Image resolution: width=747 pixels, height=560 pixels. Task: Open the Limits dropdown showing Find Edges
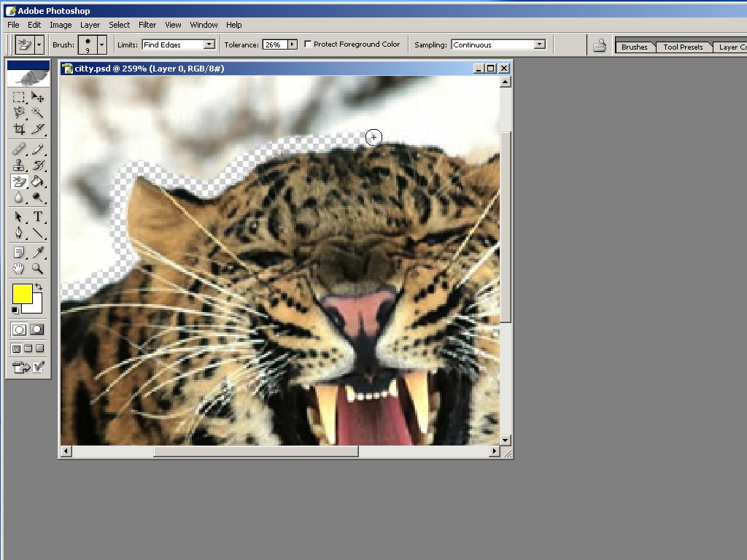click(x=178, y=44)
